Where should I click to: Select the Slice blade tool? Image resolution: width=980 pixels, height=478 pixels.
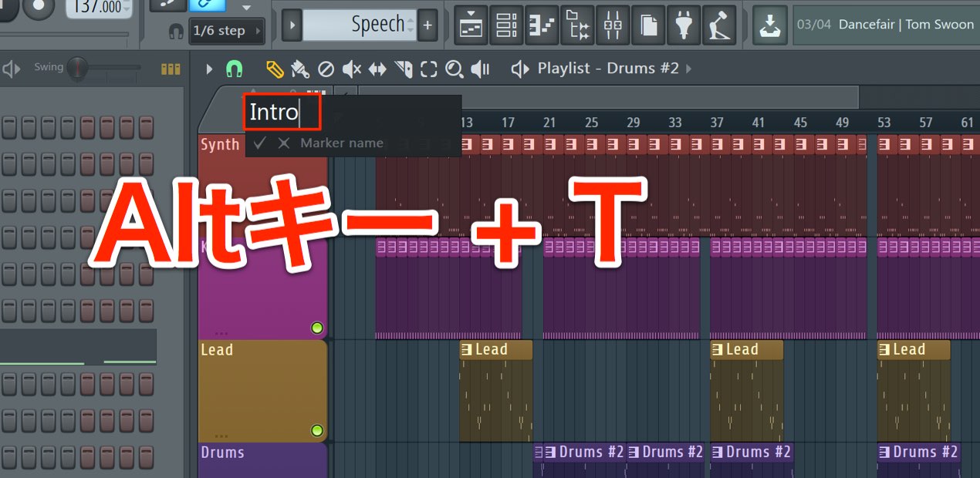(x=404, y=69)
